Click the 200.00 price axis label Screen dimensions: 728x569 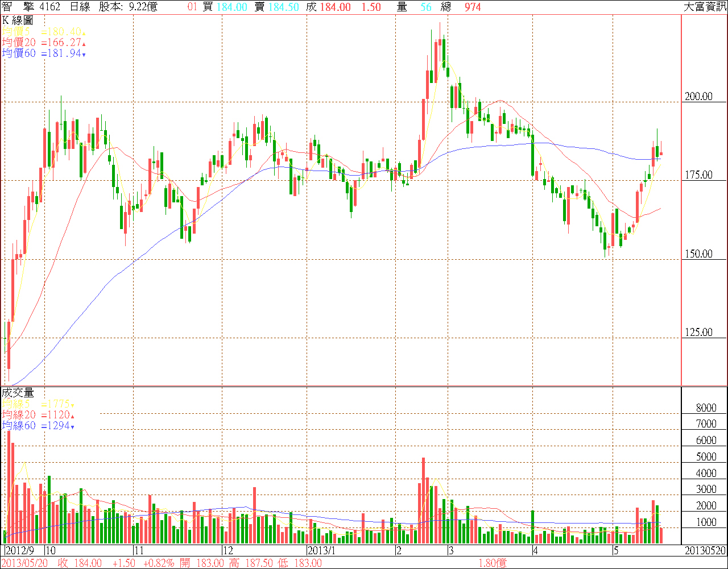(698, 97)
